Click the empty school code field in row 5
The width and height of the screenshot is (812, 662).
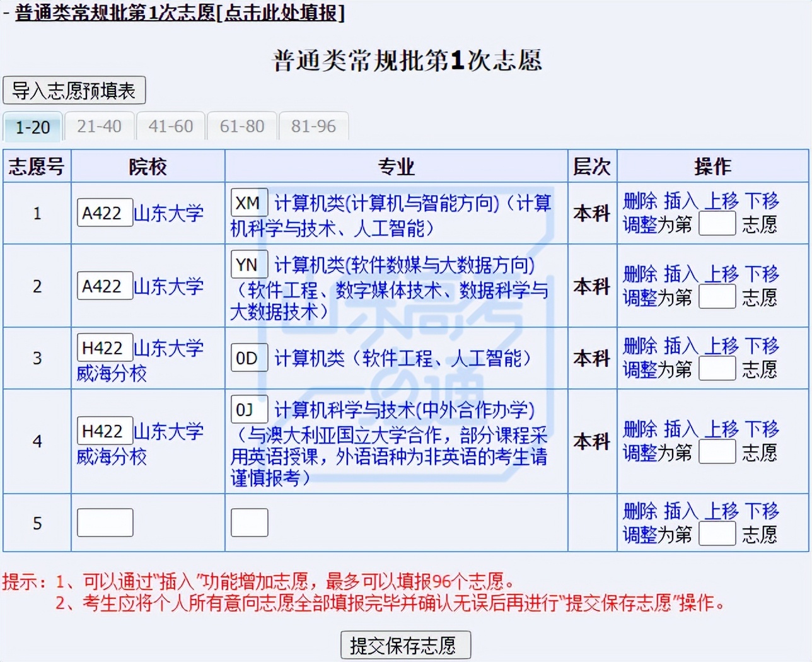(105, 522)
